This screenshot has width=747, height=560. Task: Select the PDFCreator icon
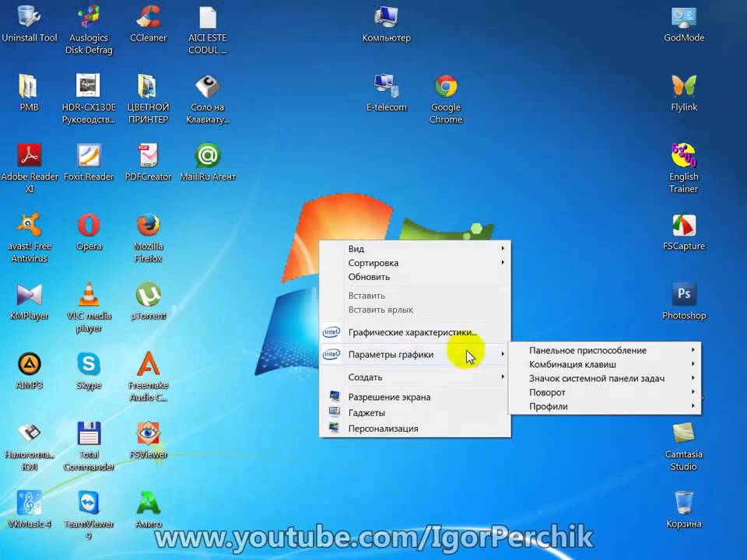(148, 156)
